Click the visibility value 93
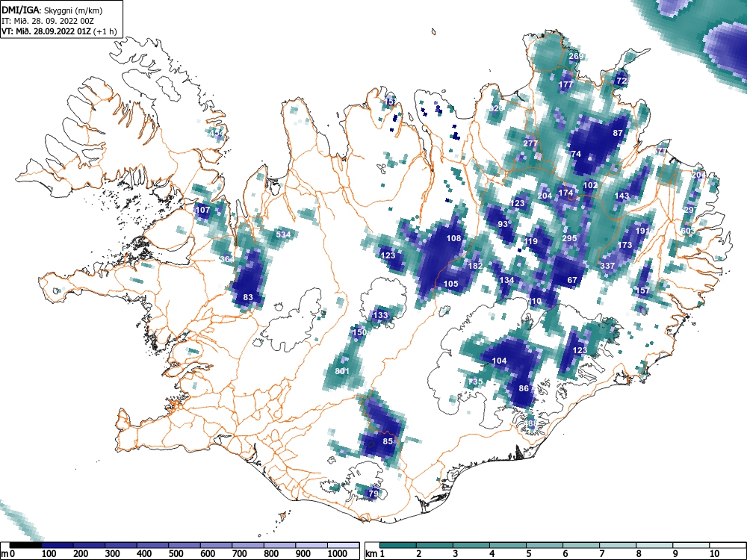The height and width of the screenshot is (560, 747). pos(503,224)
